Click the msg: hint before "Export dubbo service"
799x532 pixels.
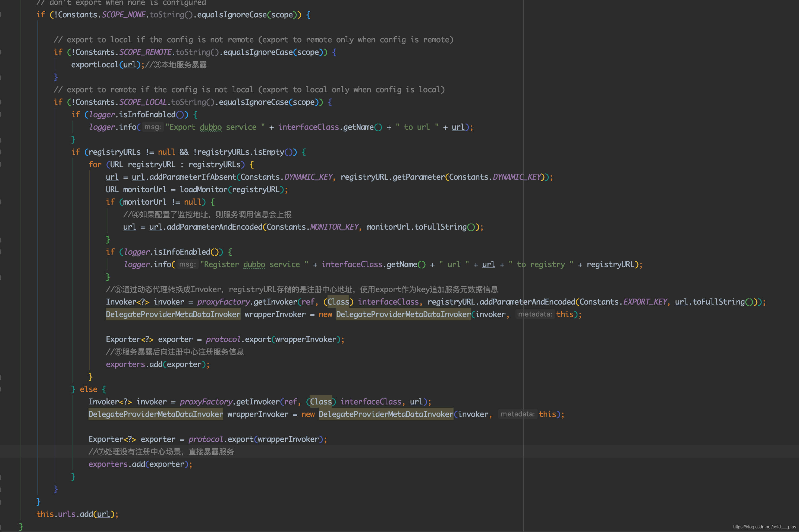pos(152,127)
